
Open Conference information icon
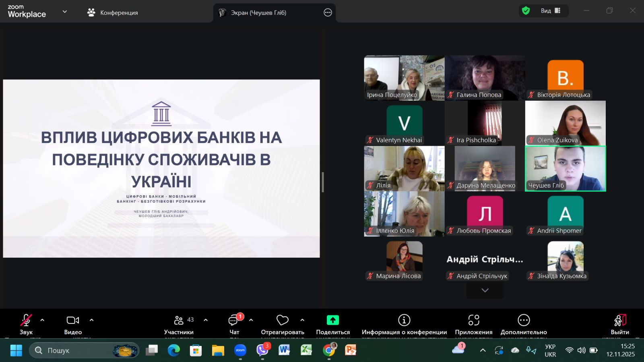click(x=404, y=320)
